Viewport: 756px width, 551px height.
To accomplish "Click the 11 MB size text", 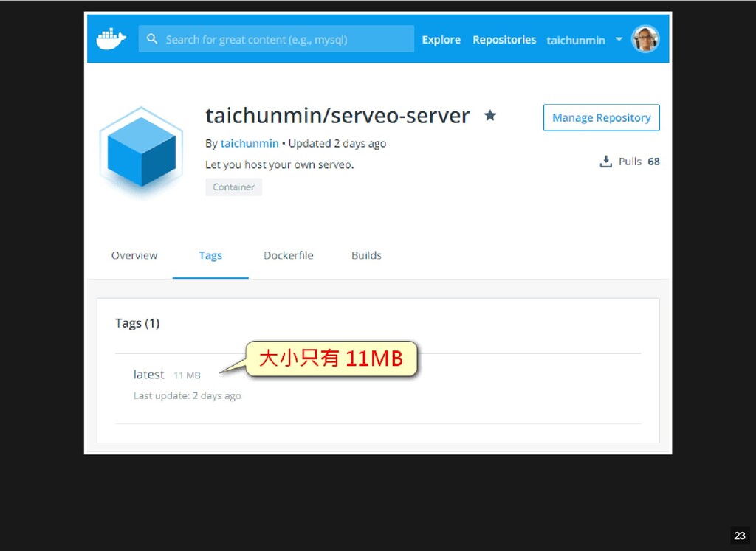I will (x=187, y=375).
